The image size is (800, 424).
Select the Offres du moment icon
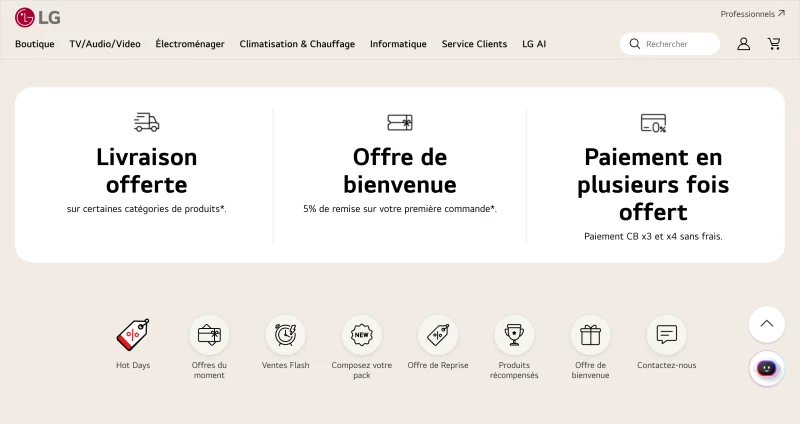coord(209,335)
